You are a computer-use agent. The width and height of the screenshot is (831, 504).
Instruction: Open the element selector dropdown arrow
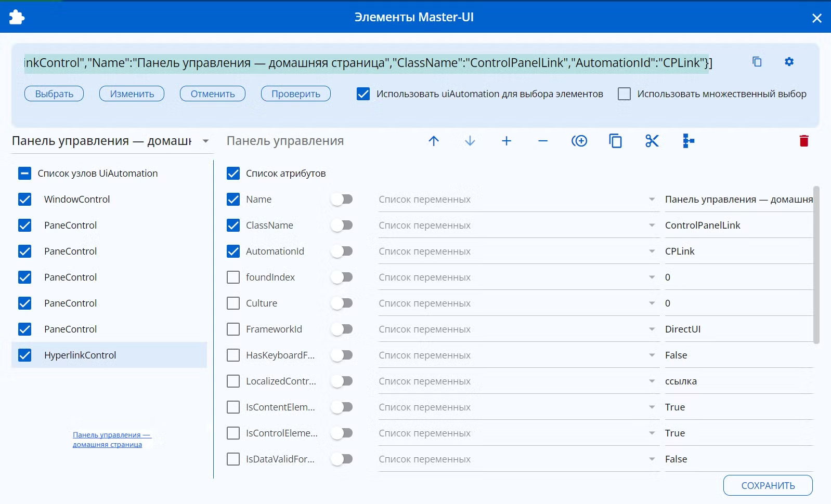coord(205,141)
